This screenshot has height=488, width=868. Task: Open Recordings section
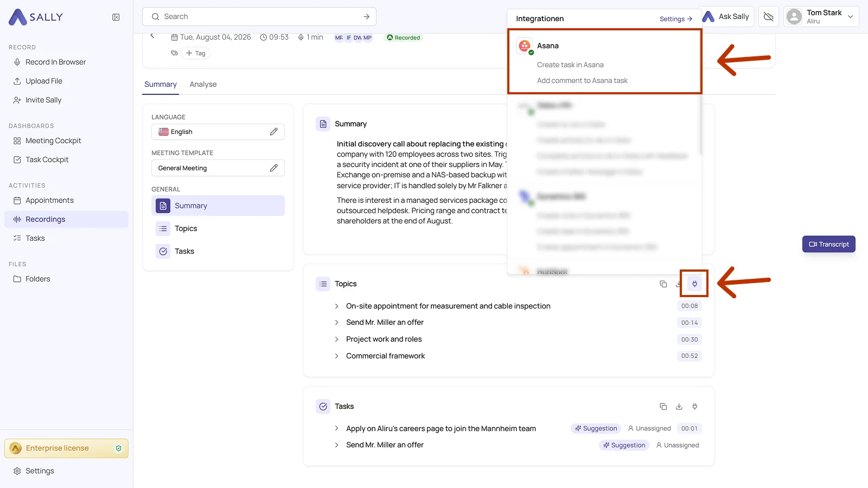[66, 219]
